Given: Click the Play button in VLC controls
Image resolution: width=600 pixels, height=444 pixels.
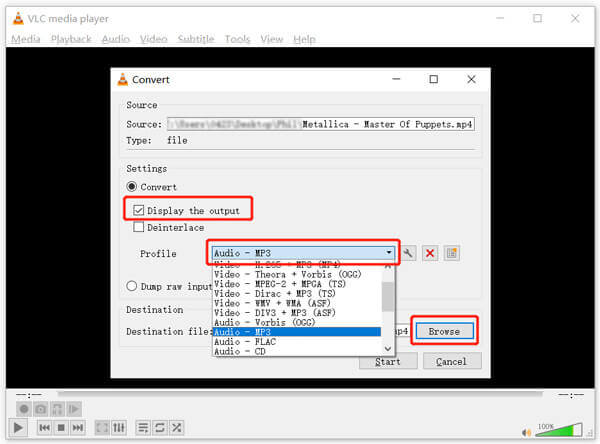Looking at the screenshot, I should click(x=18, y=427).
